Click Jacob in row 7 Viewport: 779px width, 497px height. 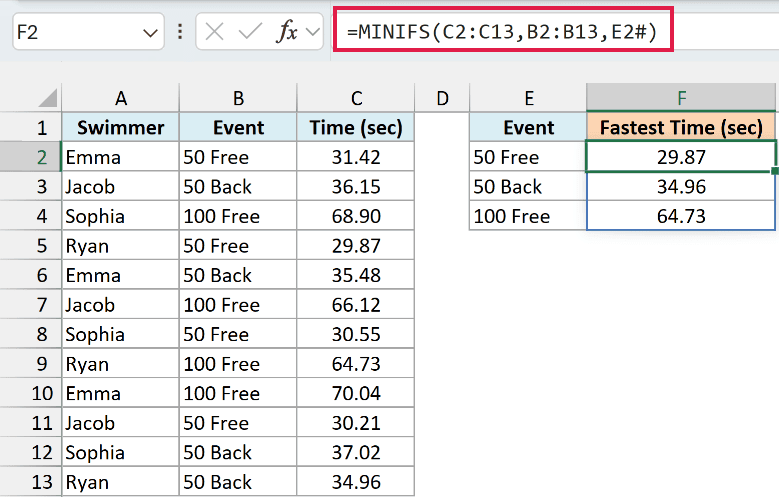[x=120, y=305]
